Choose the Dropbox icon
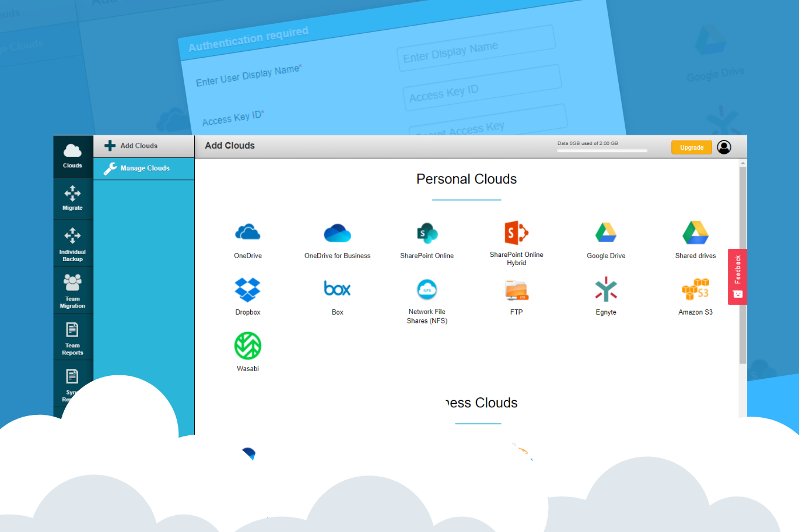 (x=248, y=290)
